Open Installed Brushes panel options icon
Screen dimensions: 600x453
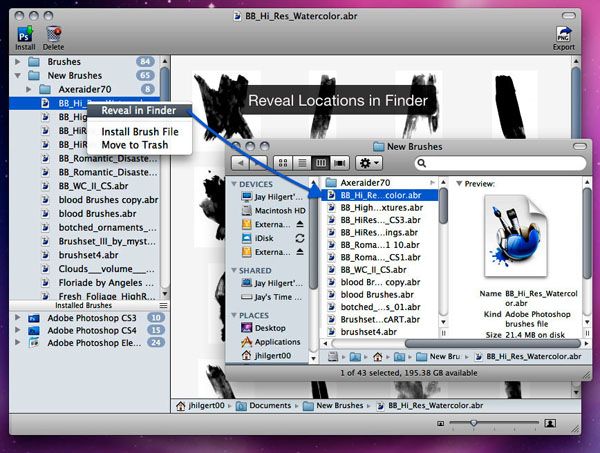click(163, 305)
